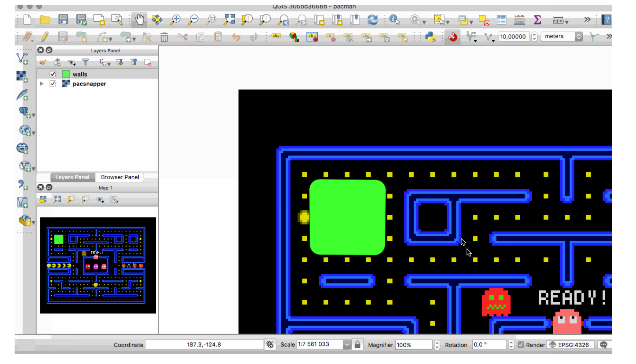Viewport: 636px width, 364px height.
Task: Click the Magnifier percentage stepper
Action: [x=437, y=345]
